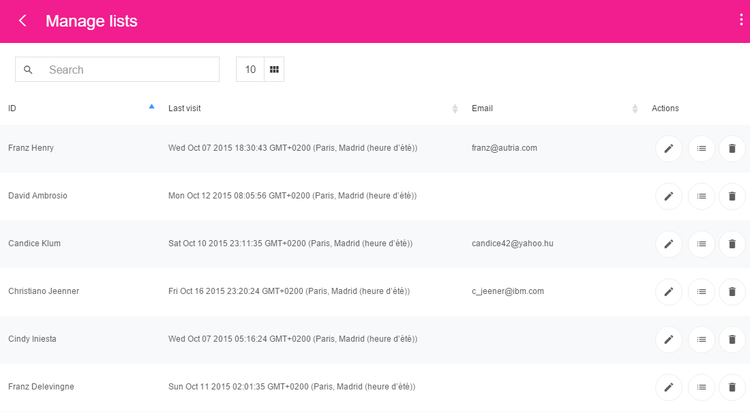
Task: Open list details for David Ambrosio
Action: (701, 196)
